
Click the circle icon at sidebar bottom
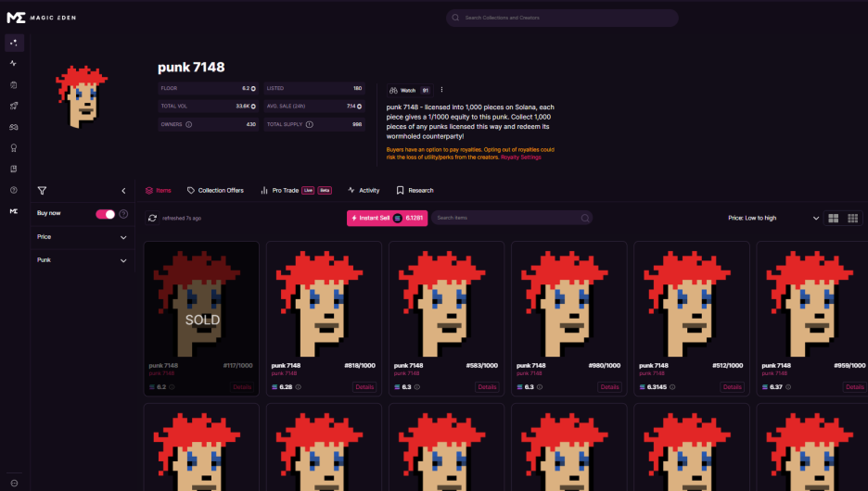pyautogui.click(x=14, y=483)
